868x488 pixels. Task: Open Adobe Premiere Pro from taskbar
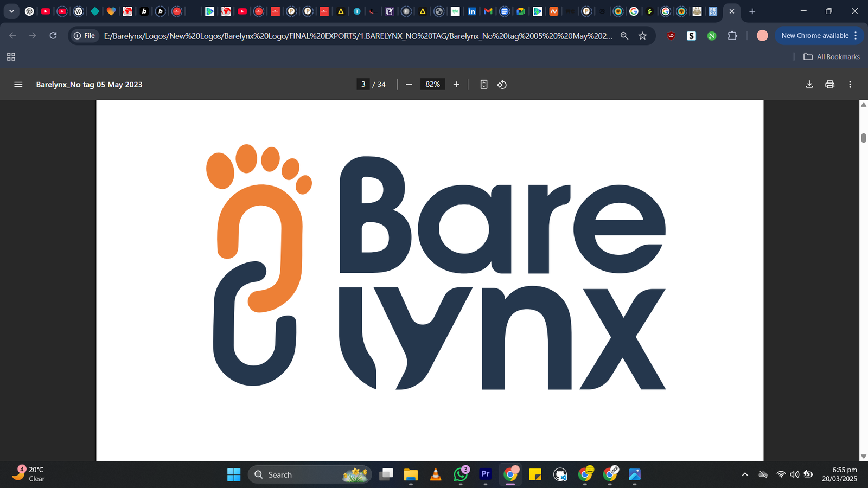click(x=486, y=474)
